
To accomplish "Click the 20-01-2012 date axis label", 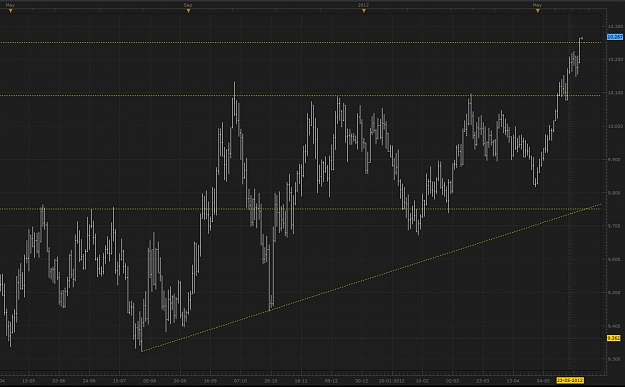I will pos(392,381).
